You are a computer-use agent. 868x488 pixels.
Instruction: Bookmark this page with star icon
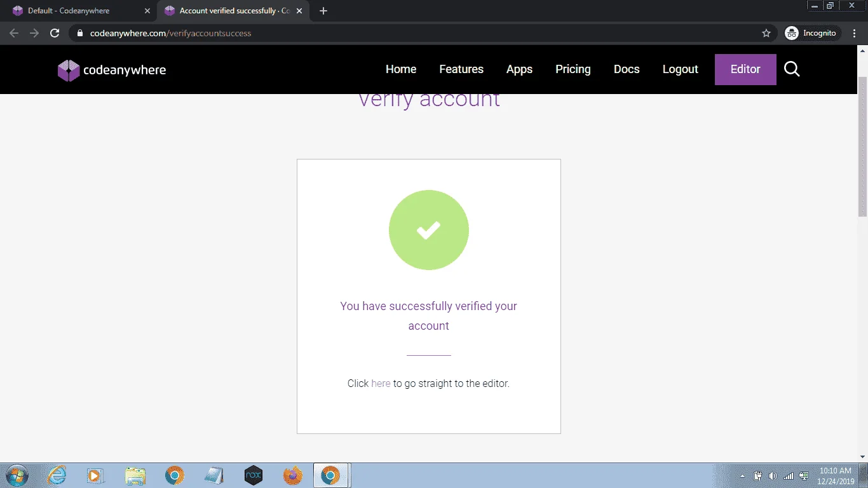[x=766, y=33]
